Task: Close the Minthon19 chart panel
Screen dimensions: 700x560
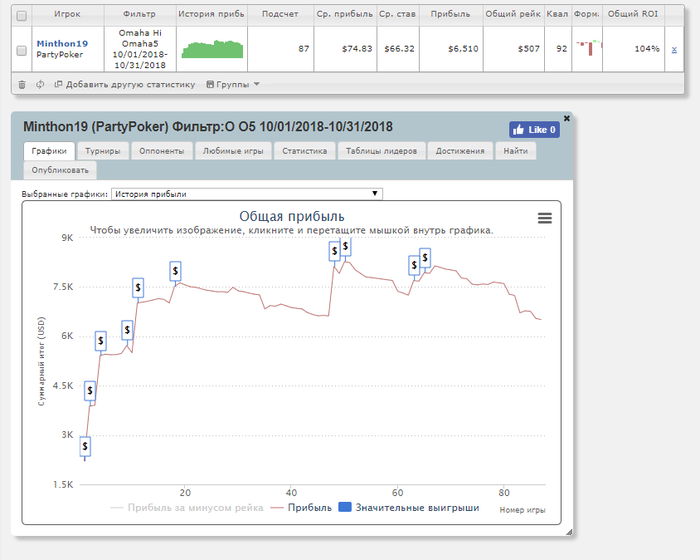Action: coord(567,118)
